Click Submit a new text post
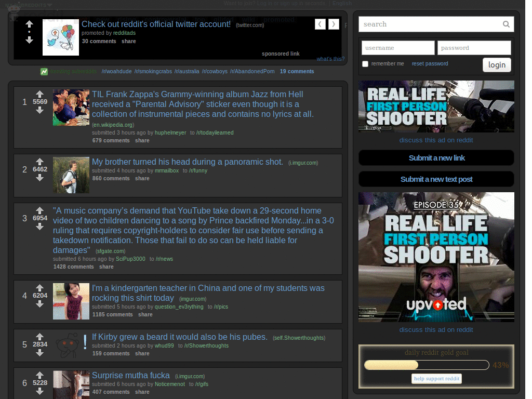The width and height of the screenshot is (532, 399). (436, 179)
